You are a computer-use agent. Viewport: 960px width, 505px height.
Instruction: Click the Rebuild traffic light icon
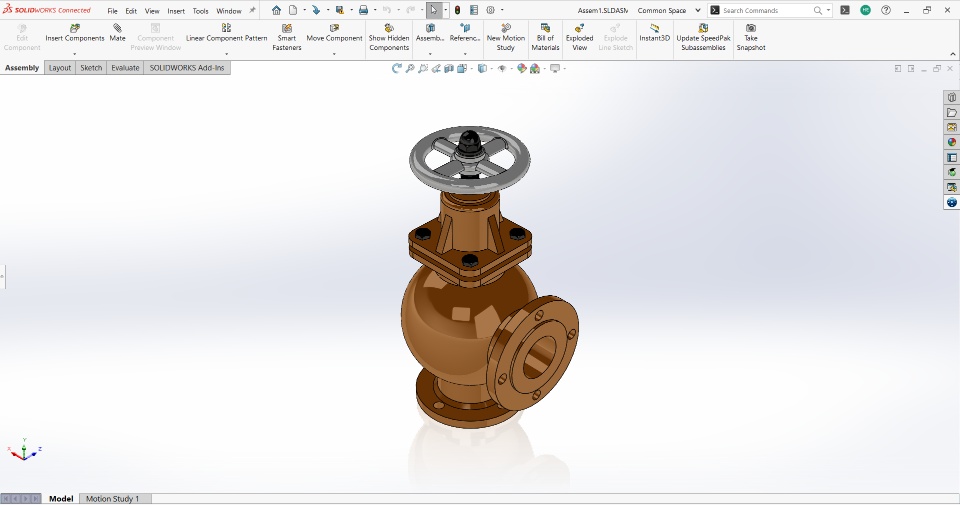[457, 10]
